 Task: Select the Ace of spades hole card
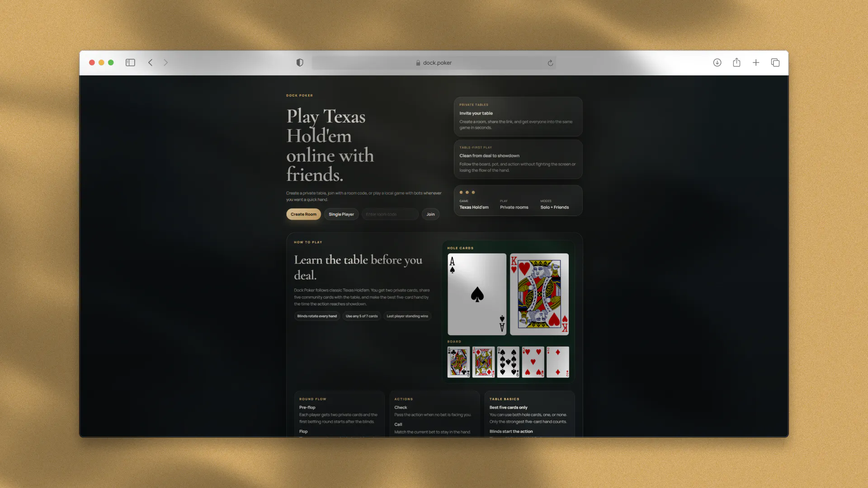(x=477, y=294)
